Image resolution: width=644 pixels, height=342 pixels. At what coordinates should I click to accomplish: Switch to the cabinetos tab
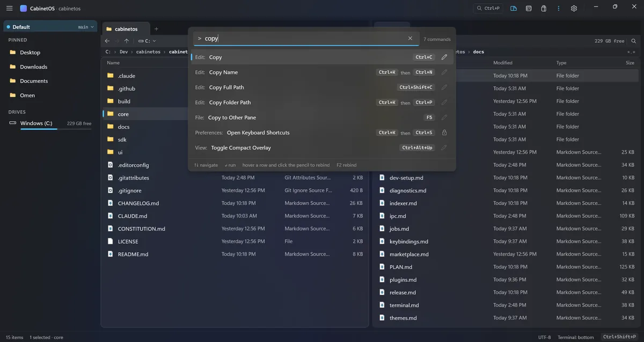126,29
